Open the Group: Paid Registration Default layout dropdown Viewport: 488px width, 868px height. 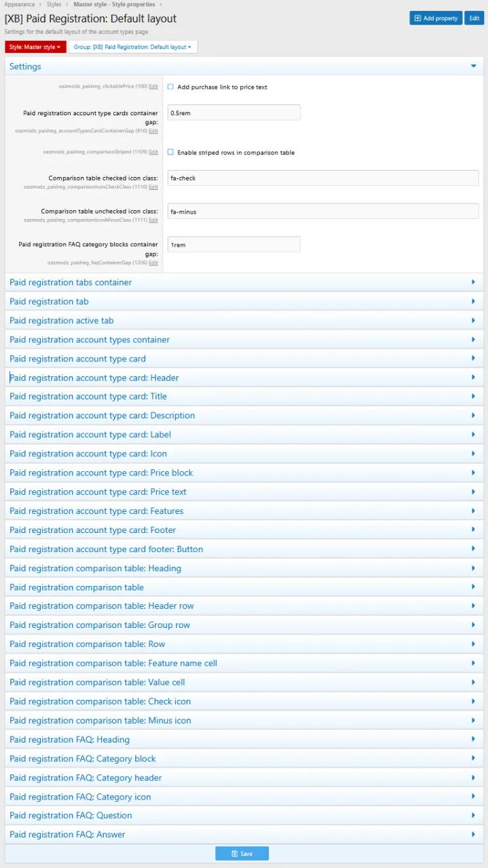[x=133, y=47]
